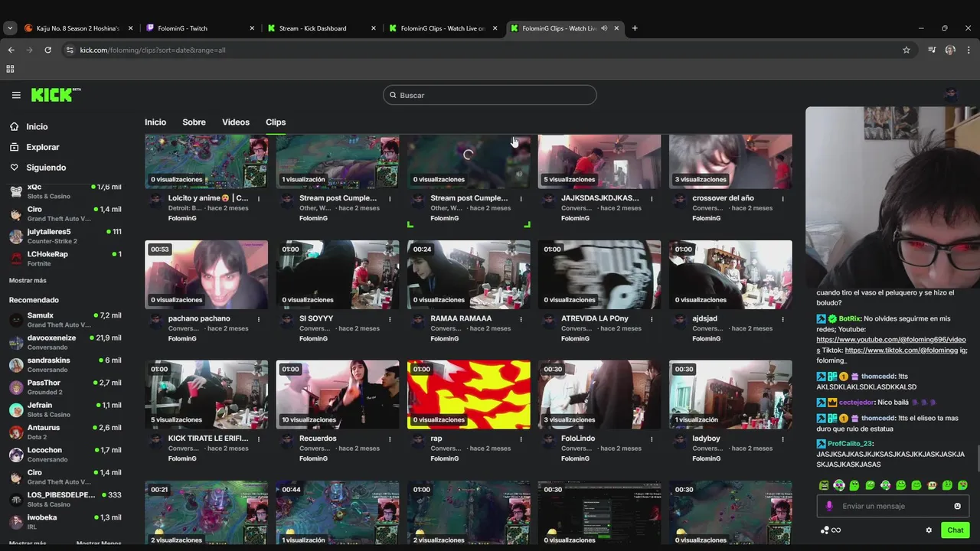Open Samulx recommended channel avatar
Screen dimensions: 980x551
point(15,320)
